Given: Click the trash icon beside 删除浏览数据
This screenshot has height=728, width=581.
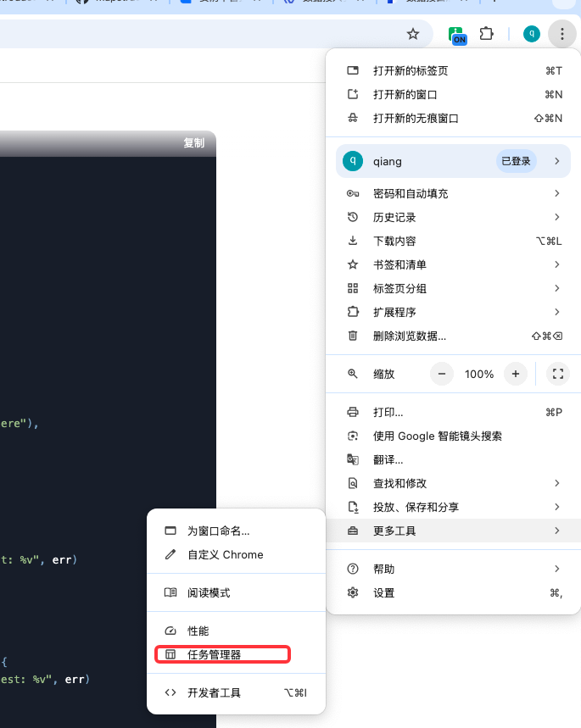Looking at the screenshot, I should click(x=353, y=336).
